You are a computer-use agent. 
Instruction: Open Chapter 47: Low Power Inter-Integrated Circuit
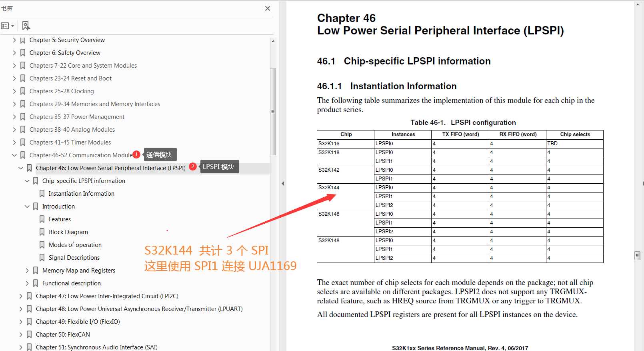(107, 296)
